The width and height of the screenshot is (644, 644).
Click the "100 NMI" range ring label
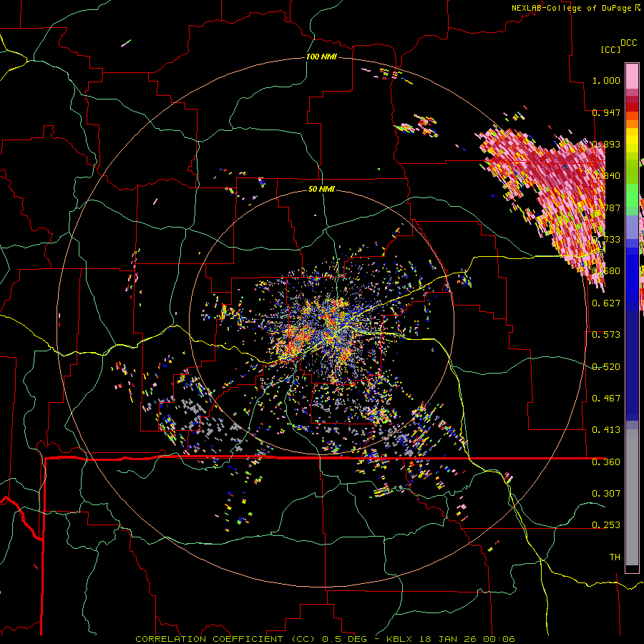321,57
